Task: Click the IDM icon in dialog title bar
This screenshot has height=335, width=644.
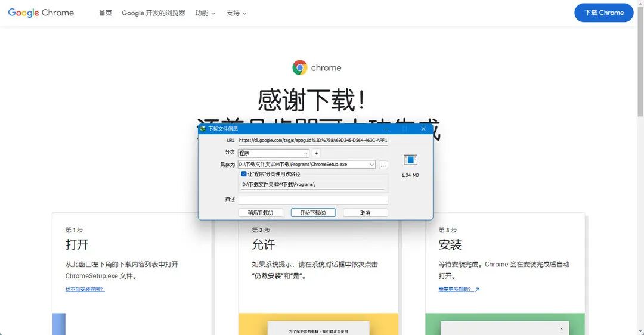Action: [x=203, y=129]
